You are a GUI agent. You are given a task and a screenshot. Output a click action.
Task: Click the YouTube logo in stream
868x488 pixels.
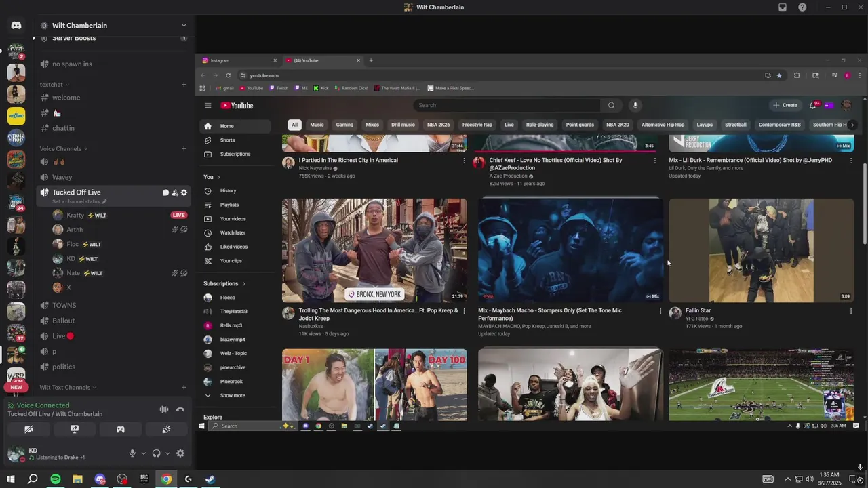pos(237,105)
